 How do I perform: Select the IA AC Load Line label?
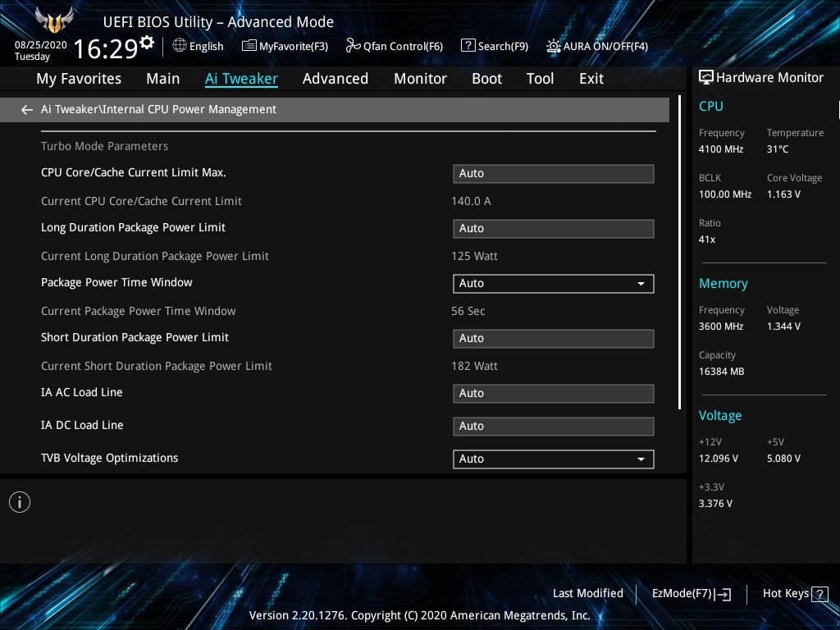pos(81,392)
